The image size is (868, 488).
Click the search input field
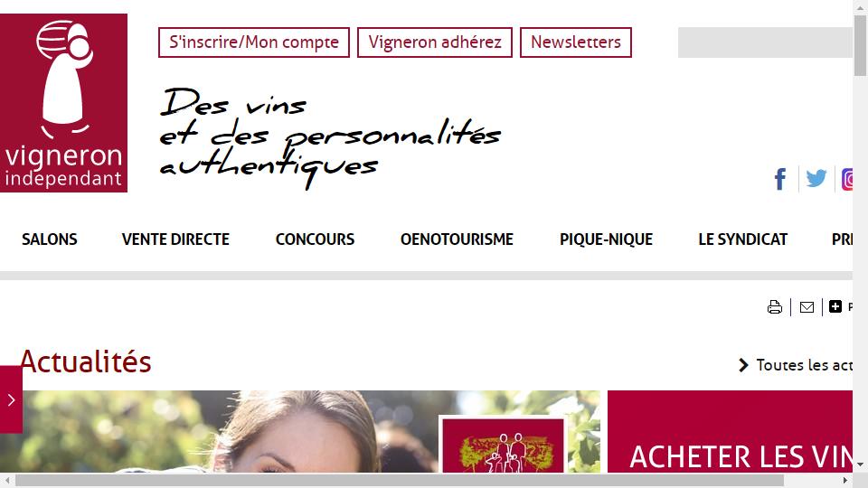(765, 42)
